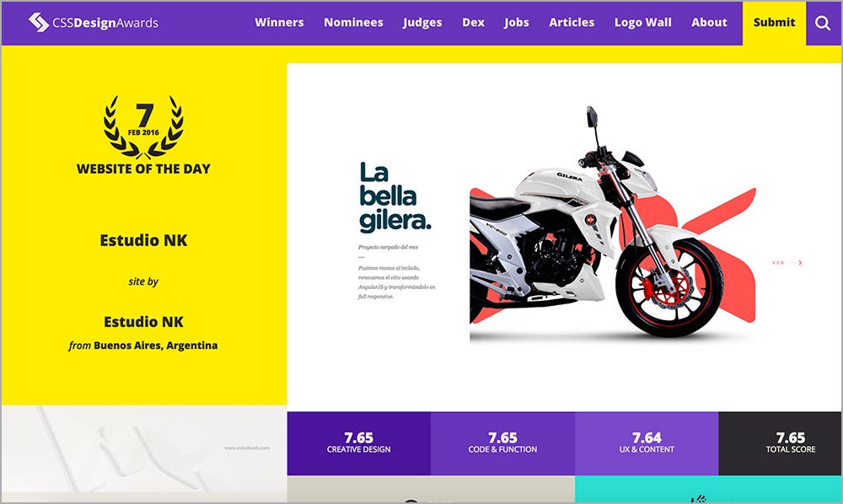843x504 pixels.
Task: Click the CSSDesignAwards logo icon
Action: (39, 22)
